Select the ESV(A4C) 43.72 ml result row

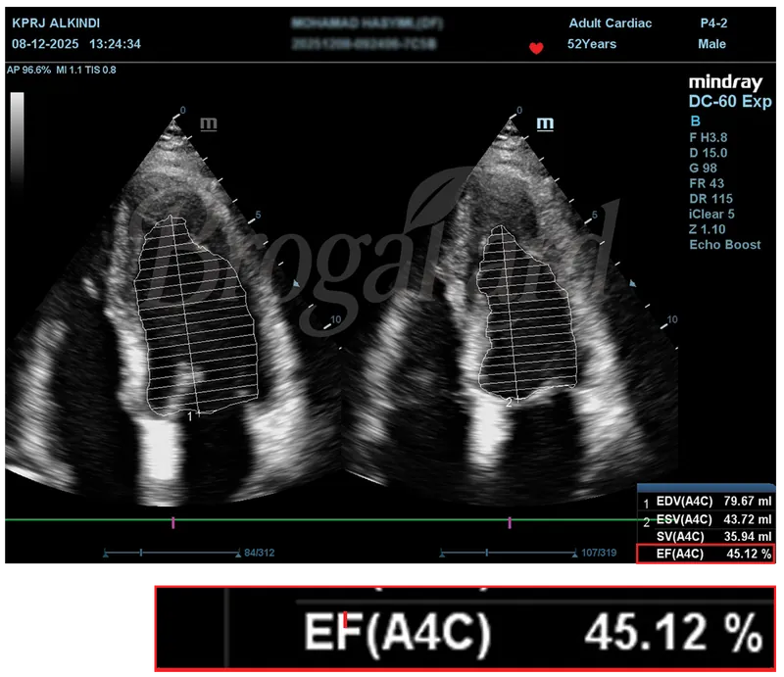[707, 519]
